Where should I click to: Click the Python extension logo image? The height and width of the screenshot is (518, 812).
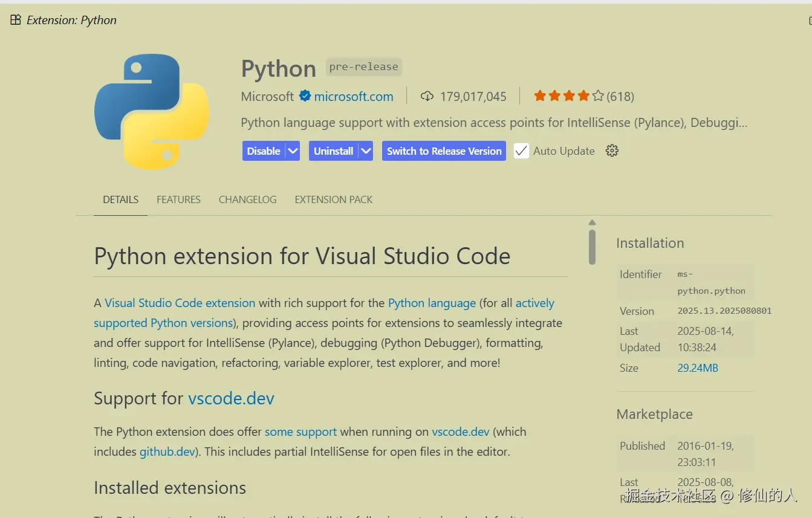pyautogui.click(x=152, y=111)
